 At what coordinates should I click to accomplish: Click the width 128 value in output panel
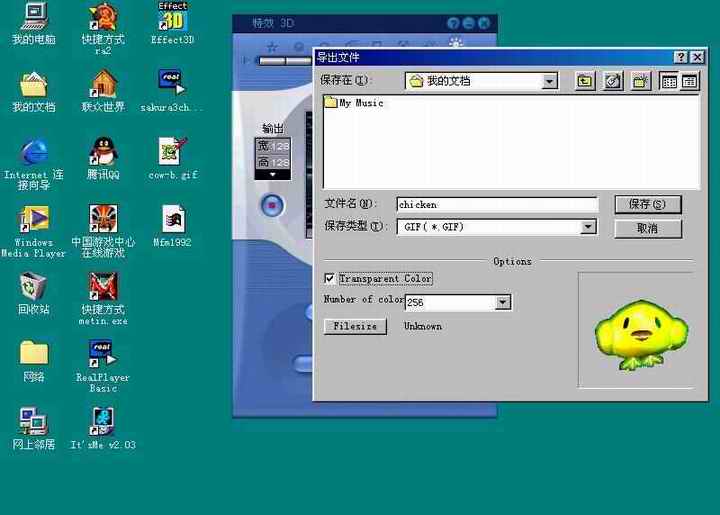click(280, 146)
